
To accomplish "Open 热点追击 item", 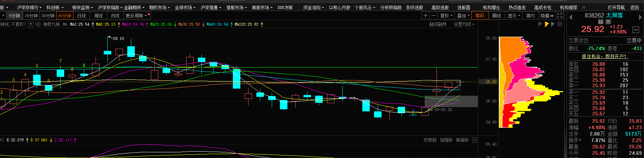I will pos(517,7).
